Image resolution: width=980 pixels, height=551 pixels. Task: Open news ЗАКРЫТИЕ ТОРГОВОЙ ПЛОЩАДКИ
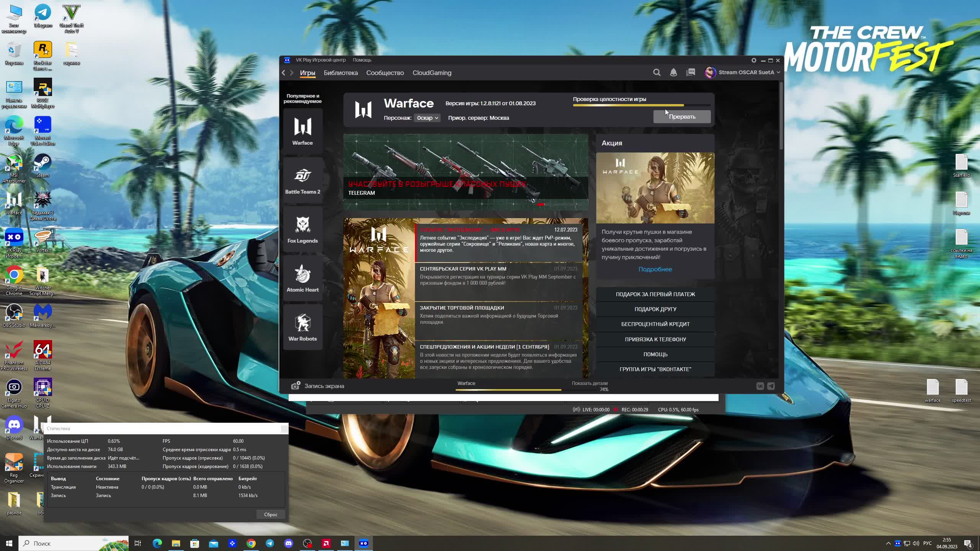pyautogui.click(x=498, y=321)
